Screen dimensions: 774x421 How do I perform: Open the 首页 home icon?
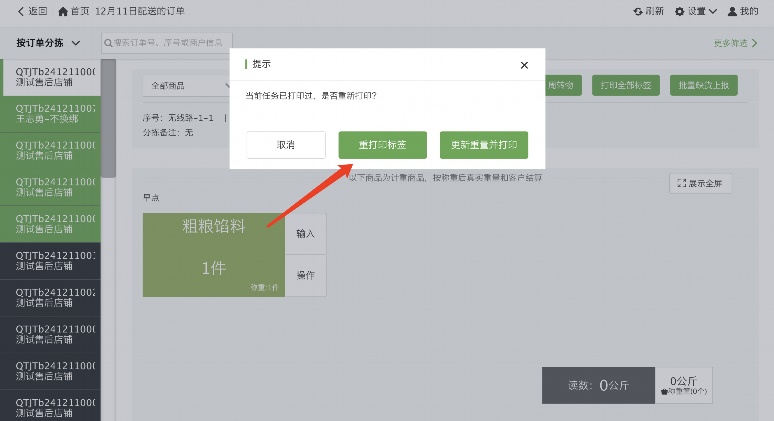63,11
